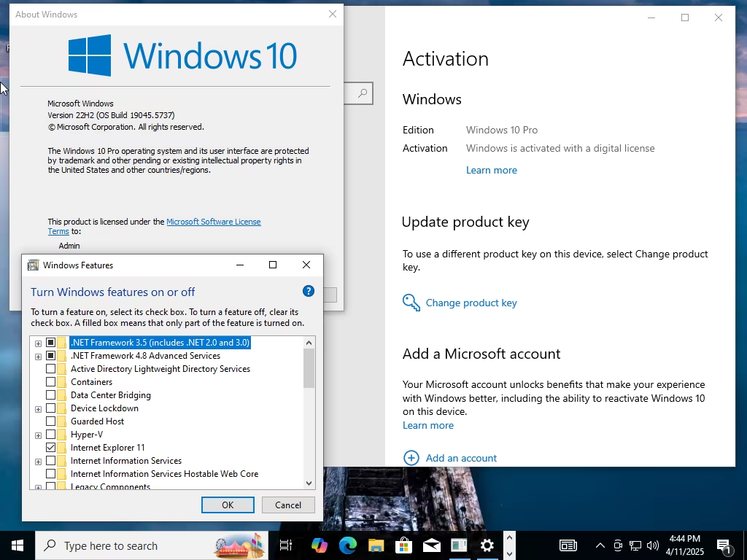Enable Internet Information Services checkbox
This screenshot has width=747, height=560.
[x=50, y=461]
